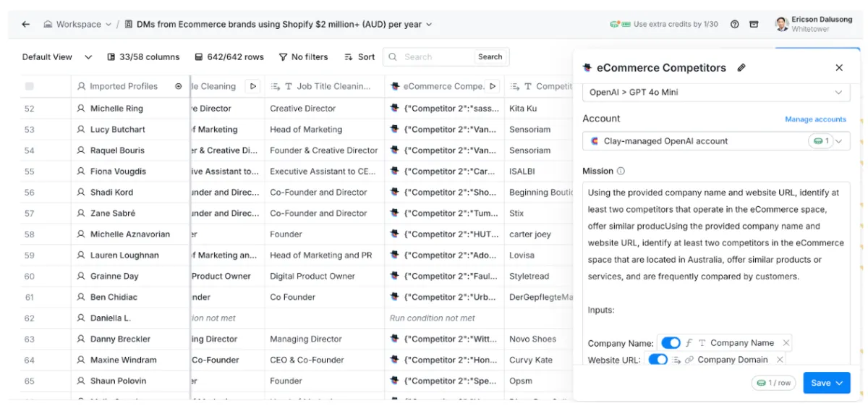Select the Creative Director job title cell
This screenshot has height=414, width=868.
point(325,109)
